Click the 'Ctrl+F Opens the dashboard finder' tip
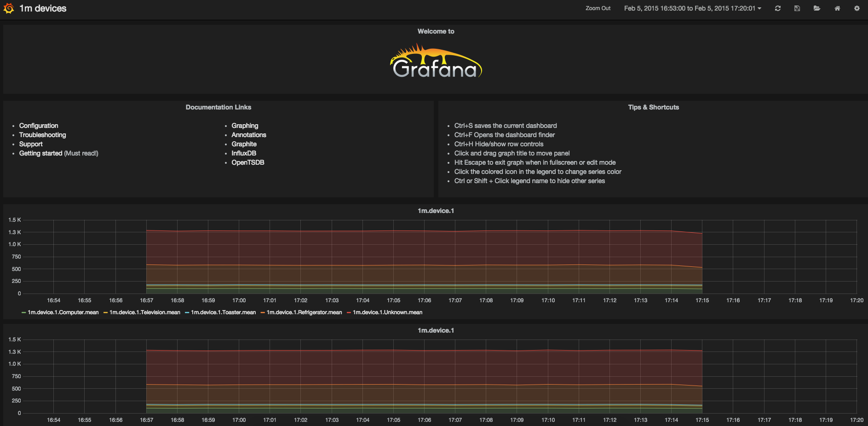 [x=505, y=135]
